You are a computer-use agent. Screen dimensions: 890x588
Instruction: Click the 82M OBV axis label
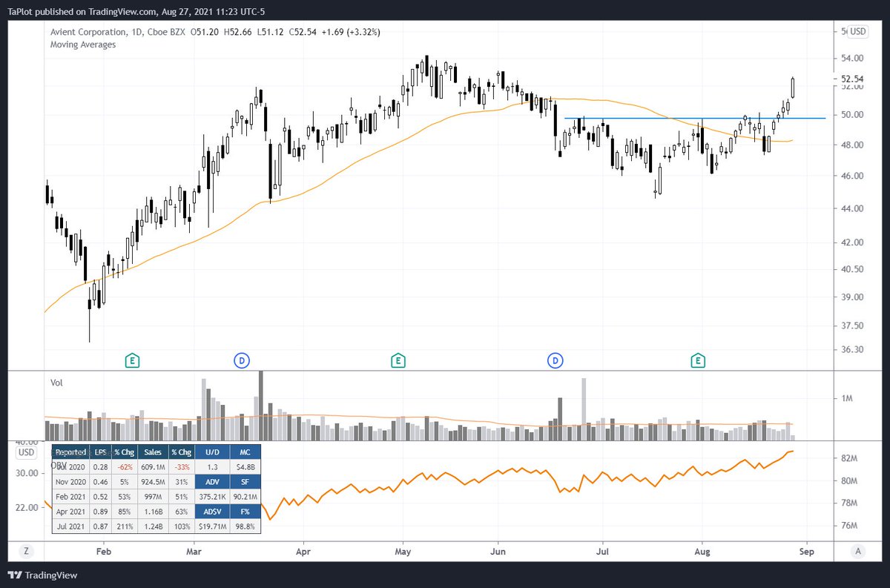pyautogui.click(x=849, y=460)
